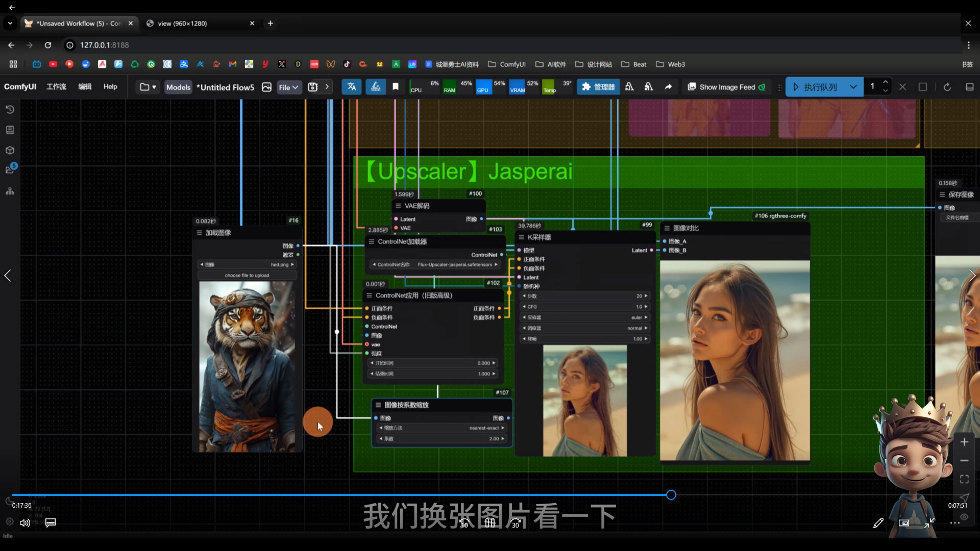This screenshot has height=551, width=980.
Task: Toggle the bottom panel icon at top right
Action: (x=969, y=87)
